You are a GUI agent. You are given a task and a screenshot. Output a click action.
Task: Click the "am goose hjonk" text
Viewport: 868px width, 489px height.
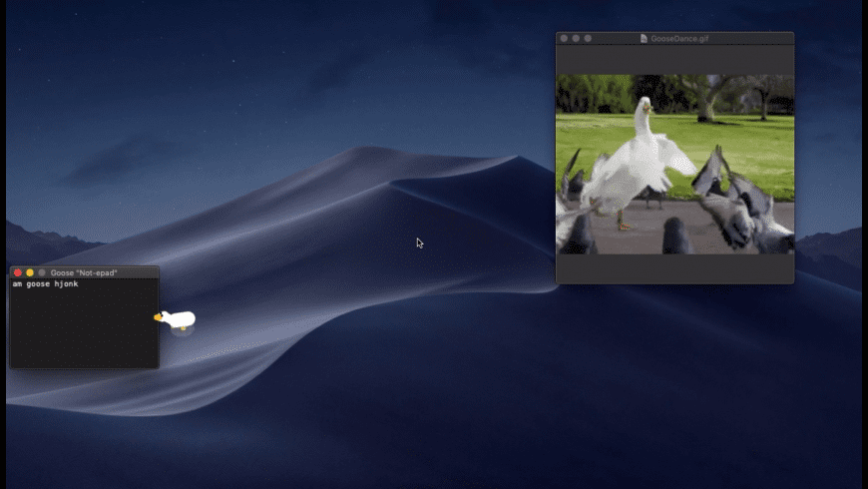pyautogui.click(x=45, y=284)
